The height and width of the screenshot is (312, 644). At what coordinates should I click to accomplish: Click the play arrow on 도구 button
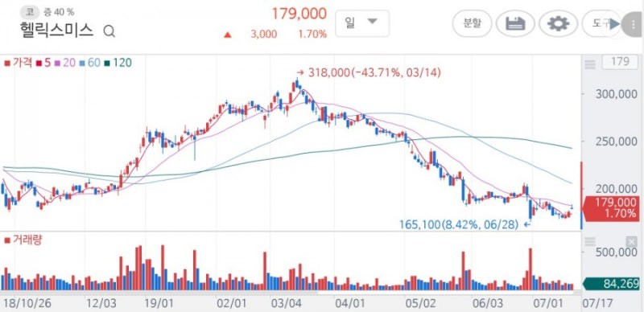[x=615, y=24]
